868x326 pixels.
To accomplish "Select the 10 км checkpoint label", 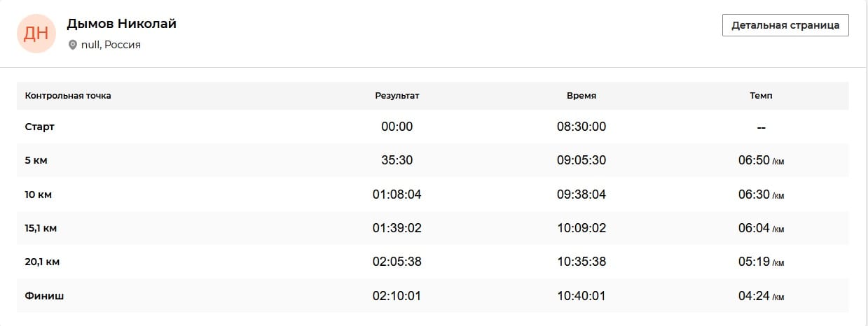I will (39, 194).
